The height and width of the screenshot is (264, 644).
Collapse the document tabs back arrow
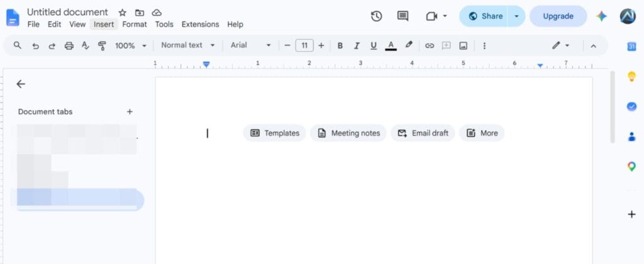[21, 84]
